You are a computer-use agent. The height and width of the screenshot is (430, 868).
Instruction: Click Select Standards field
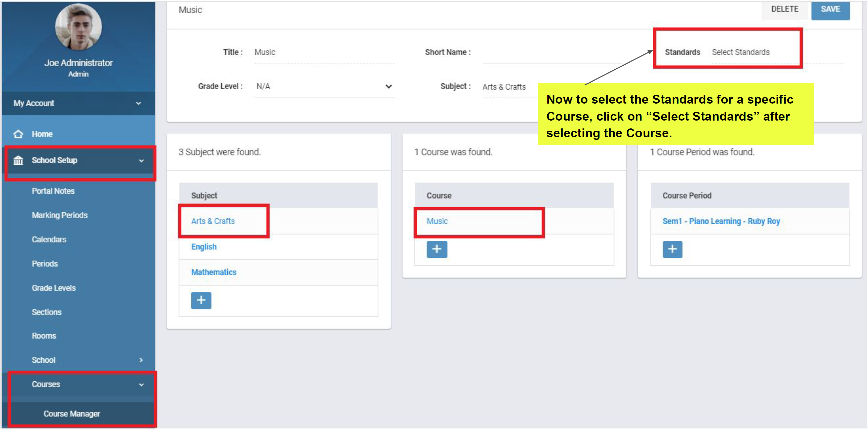click(740, 52)
